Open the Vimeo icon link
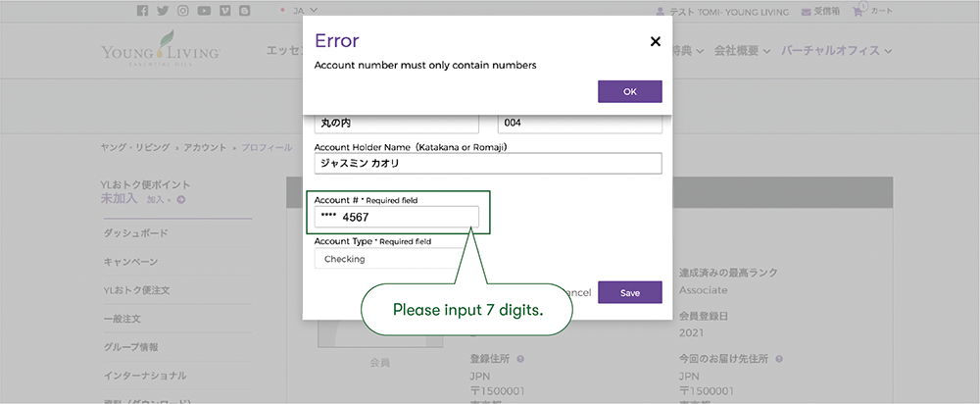 223,11
